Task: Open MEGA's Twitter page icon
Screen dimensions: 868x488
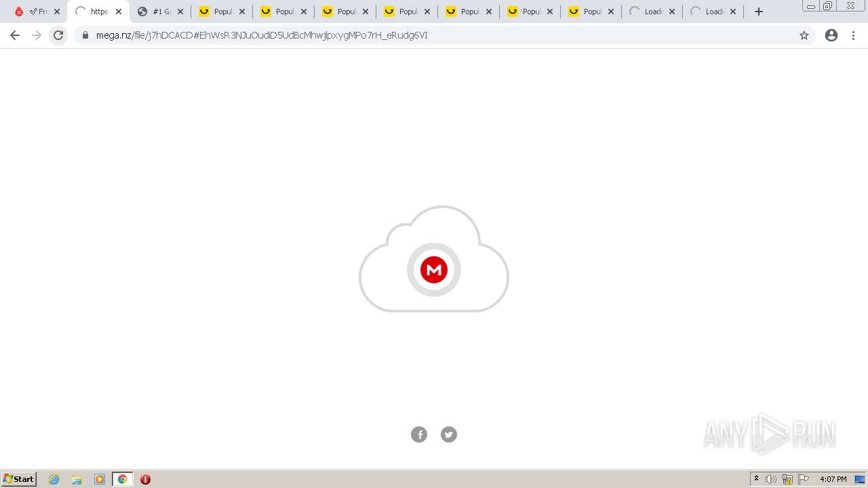Action: (449, 434)
